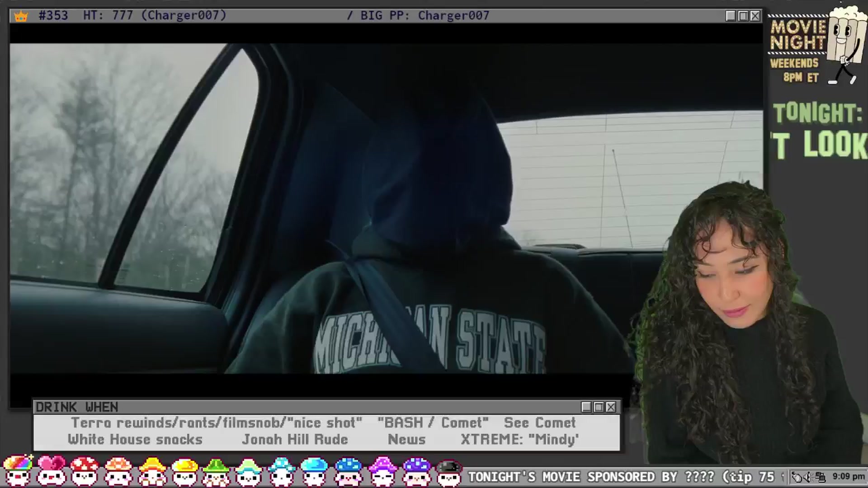Click the "Jonah Hill Rude" drink rule
The height and width of the screenshot is (488, 868).
pos(295,439)
